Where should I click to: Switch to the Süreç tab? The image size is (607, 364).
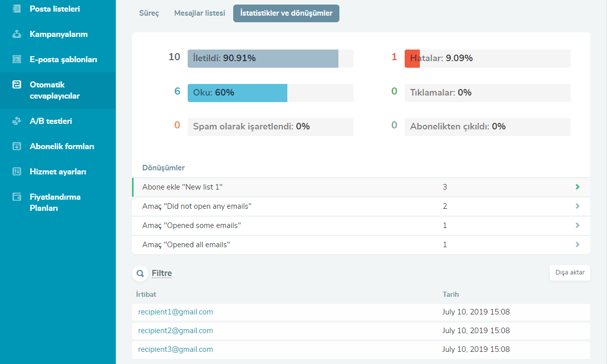coord(149,14)
